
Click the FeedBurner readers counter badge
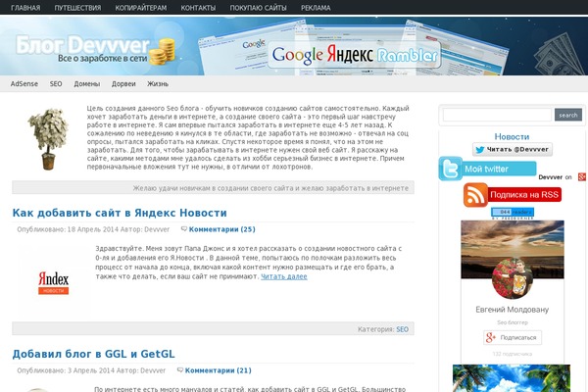[x=513, y=214]
